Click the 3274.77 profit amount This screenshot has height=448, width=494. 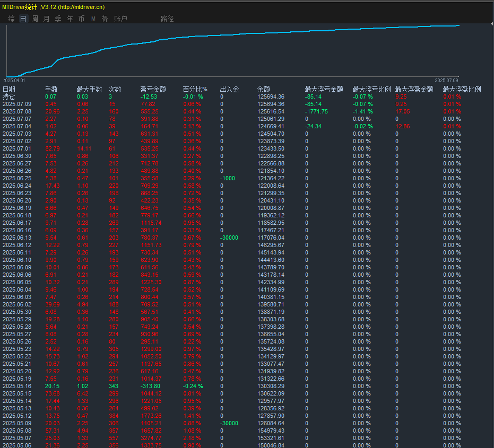tap(151, 438)
